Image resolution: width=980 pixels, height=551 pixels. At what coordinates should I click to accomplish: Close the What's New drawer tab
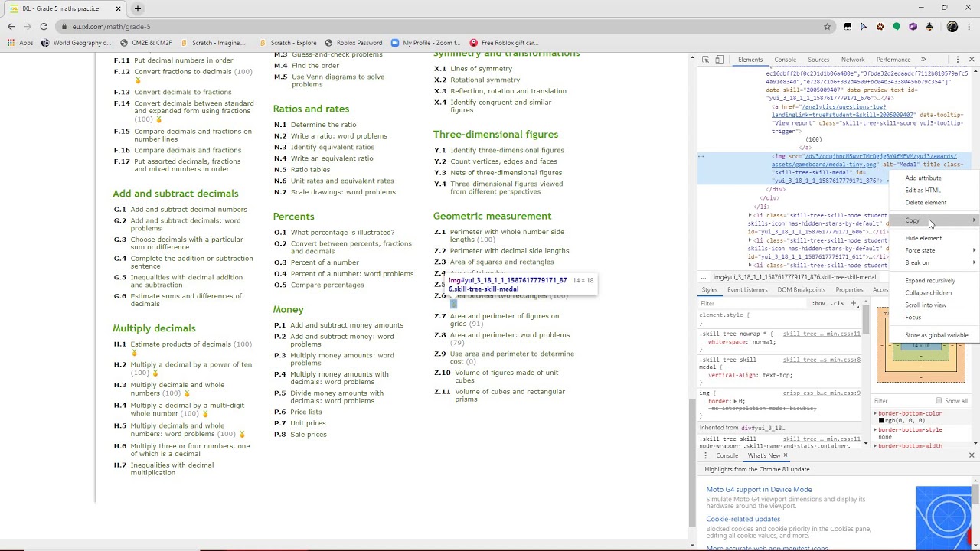(785, 456)
